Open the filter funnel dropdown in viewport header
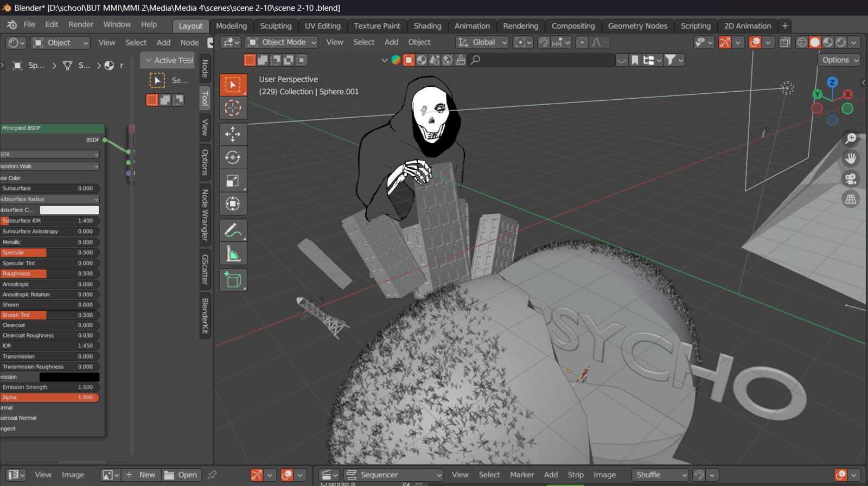 click(x=674, y=60)
